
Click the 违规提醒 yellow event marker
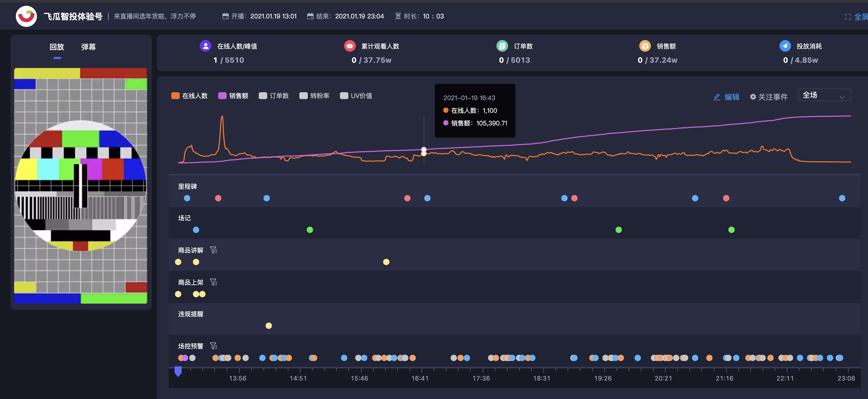click(269, 325)
